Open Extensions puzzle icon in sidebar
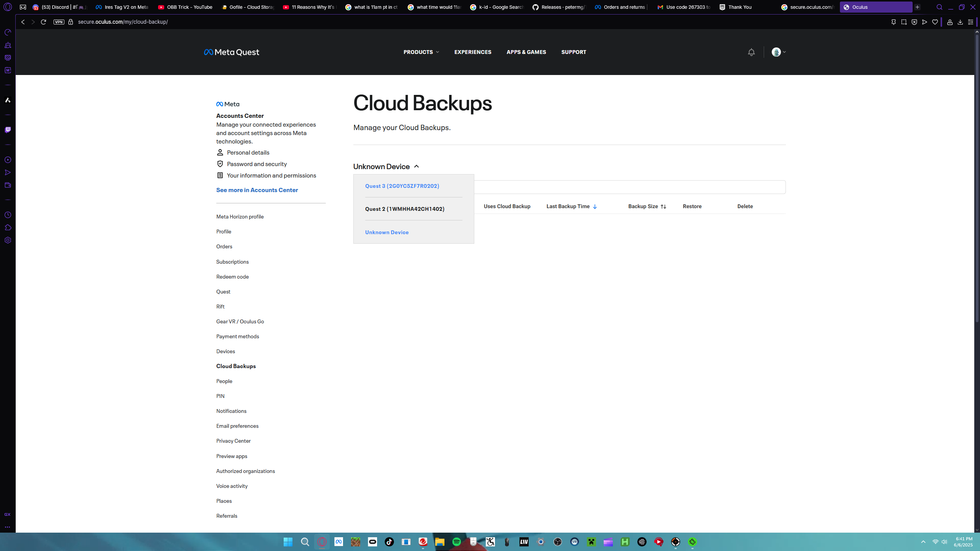The width and height of the screenshot is (980, 551). click(x=8, y=228)
